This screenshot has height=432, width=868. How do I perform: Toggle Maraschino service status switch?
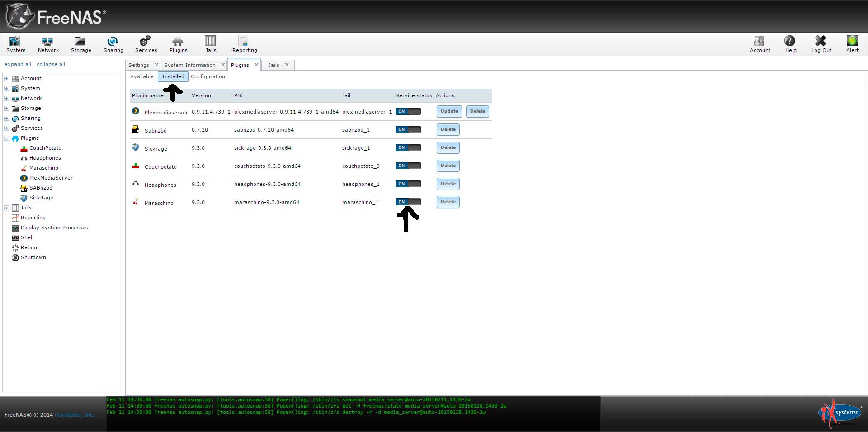(408, 202)
